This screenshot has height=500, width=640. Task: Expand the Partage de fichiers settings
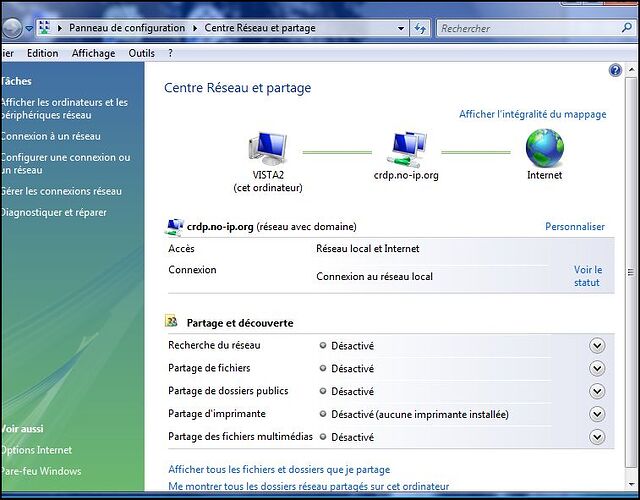597,369
